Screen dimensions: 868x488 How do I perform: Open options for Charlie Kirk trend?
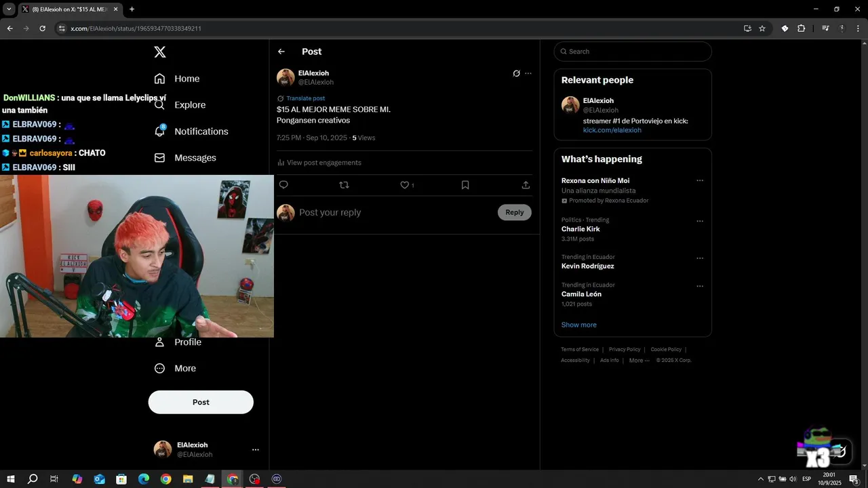tap(700, 221)
